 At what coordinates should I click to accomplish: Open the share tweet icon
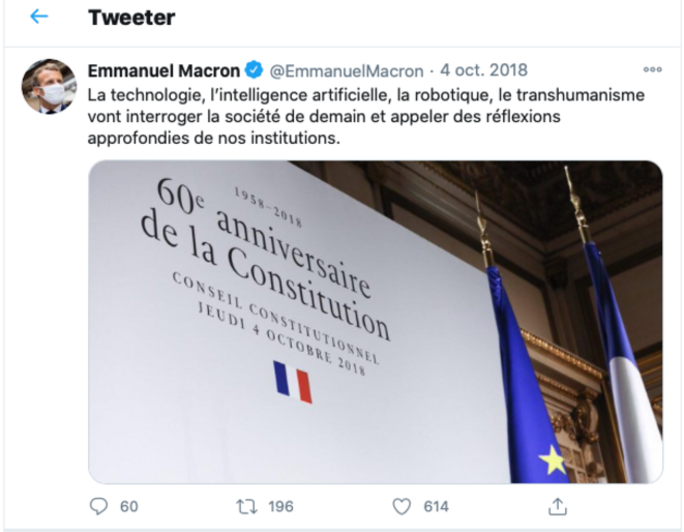tap(559, 506)
